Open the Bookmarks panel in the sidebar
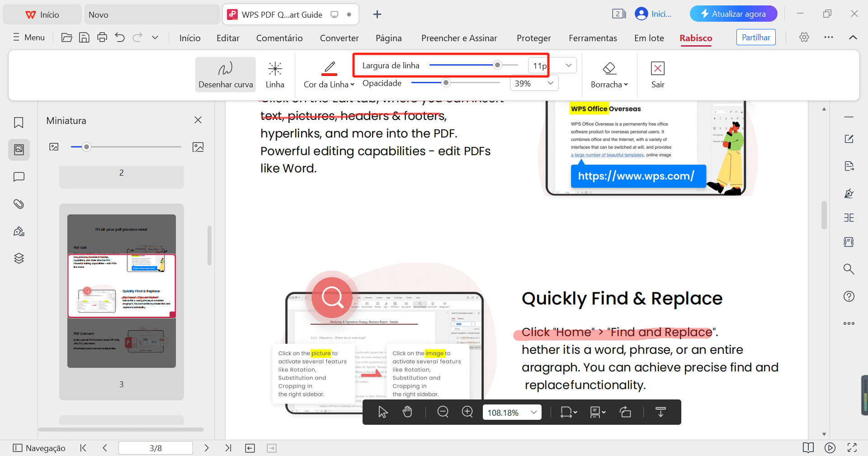Screen dimensions: 868x456 coord(19,122)
